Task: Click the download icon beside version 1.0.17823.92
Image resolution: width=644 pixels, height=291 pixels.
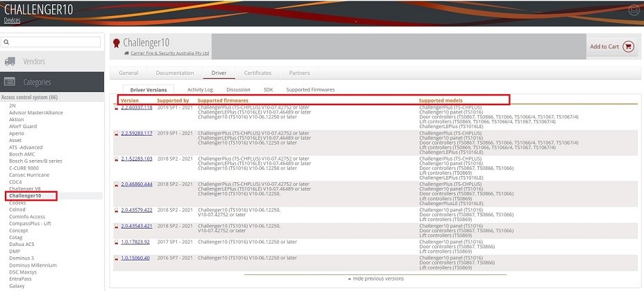Action: point(116,242)
